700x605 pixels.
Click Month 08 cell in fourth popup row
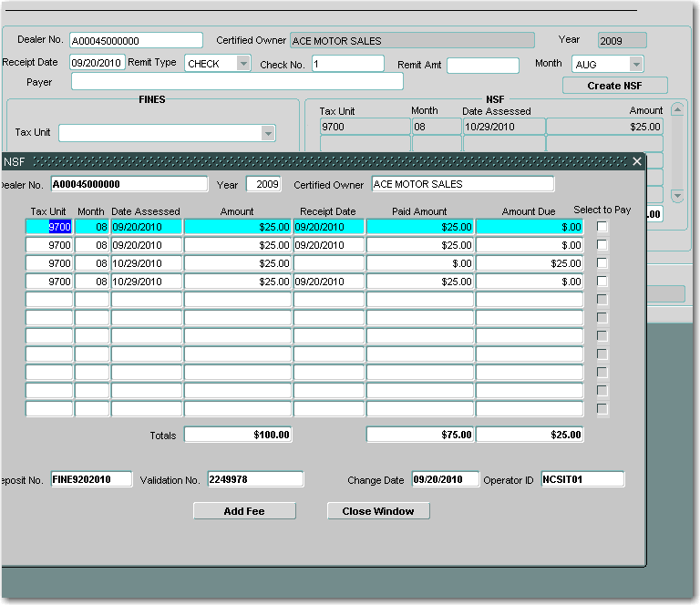(92, 282)
